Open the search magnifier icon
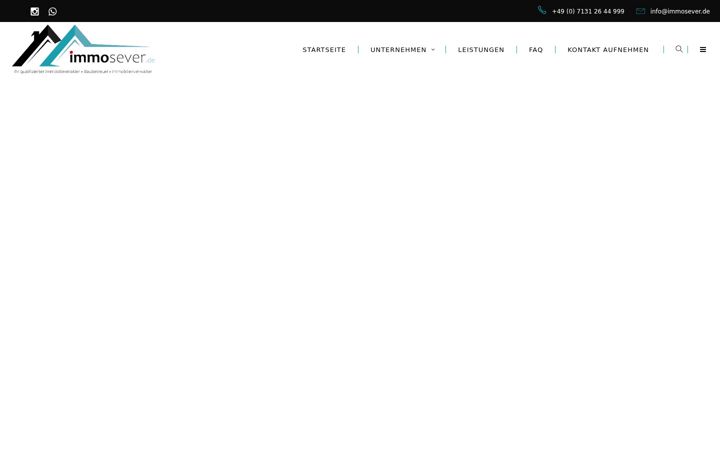 (x=679, y=49)
